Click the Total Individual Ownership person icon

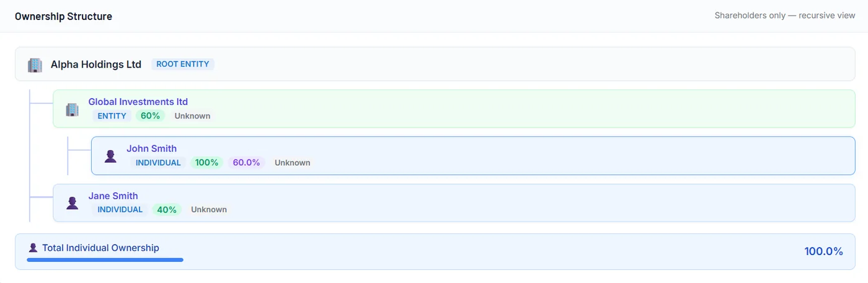33,248
